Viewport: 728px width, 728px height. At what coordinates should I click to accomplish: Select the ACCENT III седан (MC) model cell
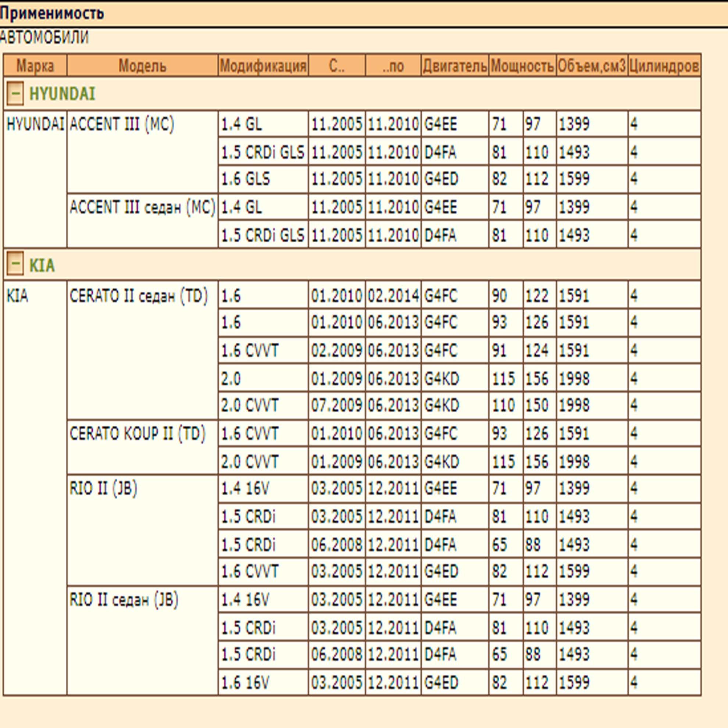(x=142, y=221)
